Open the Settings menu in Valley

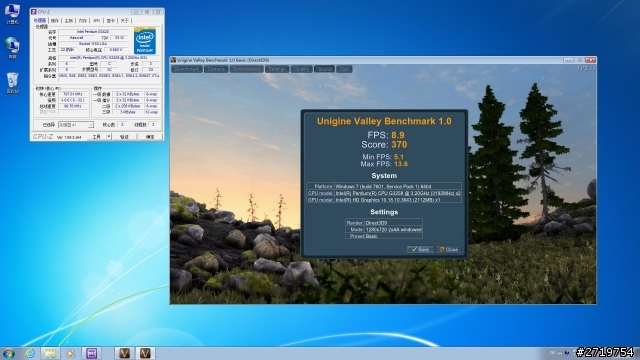[277, 69]
